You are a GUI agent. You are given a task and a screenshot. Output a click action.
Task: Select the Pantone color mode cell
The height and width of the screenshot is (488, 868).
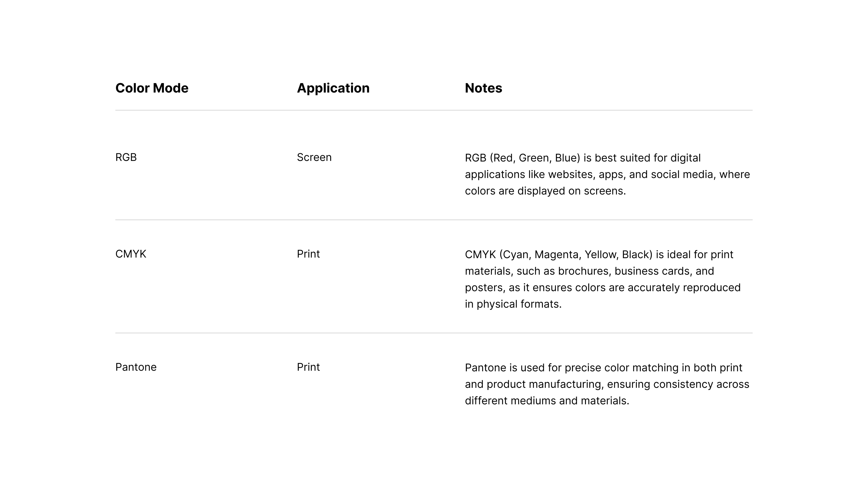click(x=136, y=367)
